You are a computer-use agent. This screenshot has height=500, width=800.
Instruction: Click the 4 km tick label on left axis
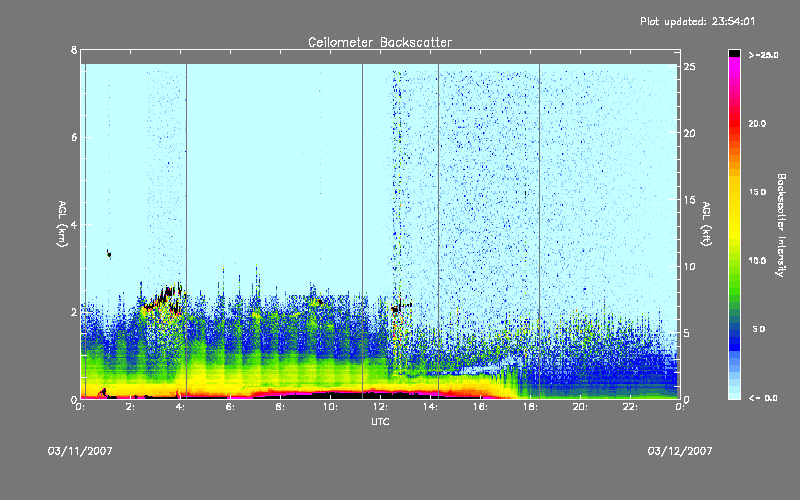pos(74,224)
